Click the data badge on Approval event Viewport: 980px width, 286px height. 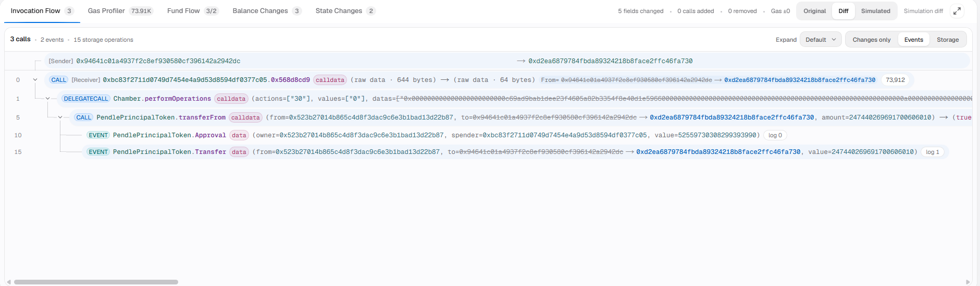[239, 135]
